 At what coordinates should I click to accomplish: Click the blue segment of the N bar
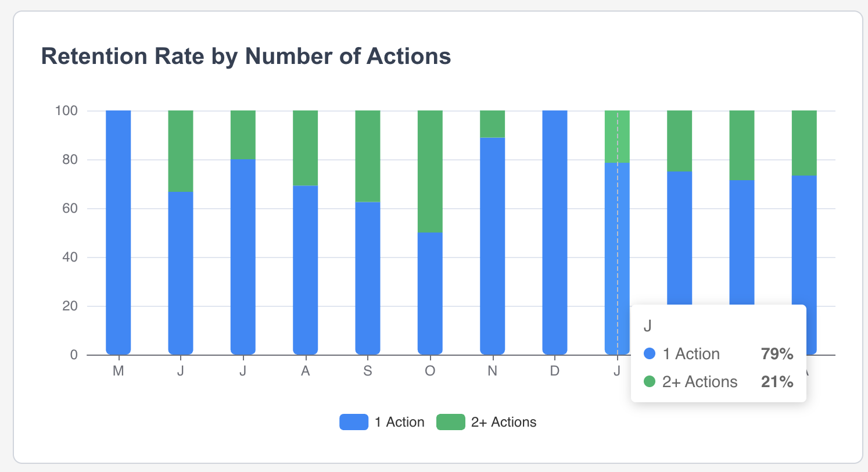tap(492, 245)
